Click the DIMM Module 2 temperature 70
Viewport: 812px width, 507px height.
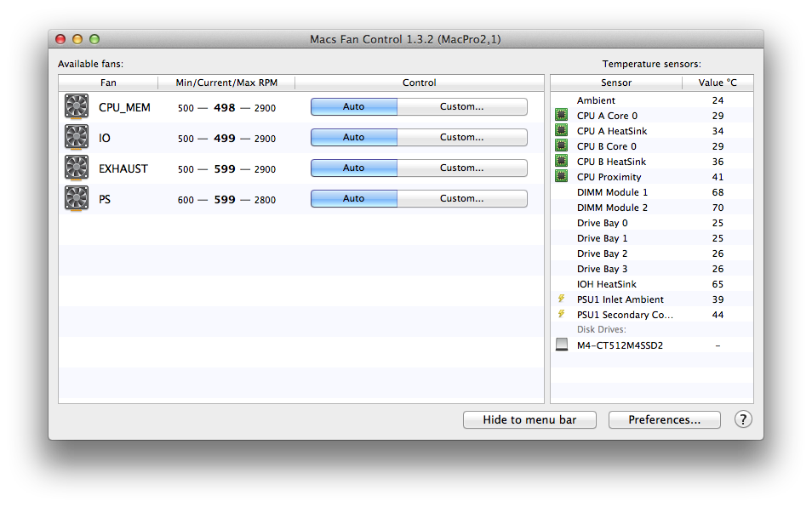718,208
